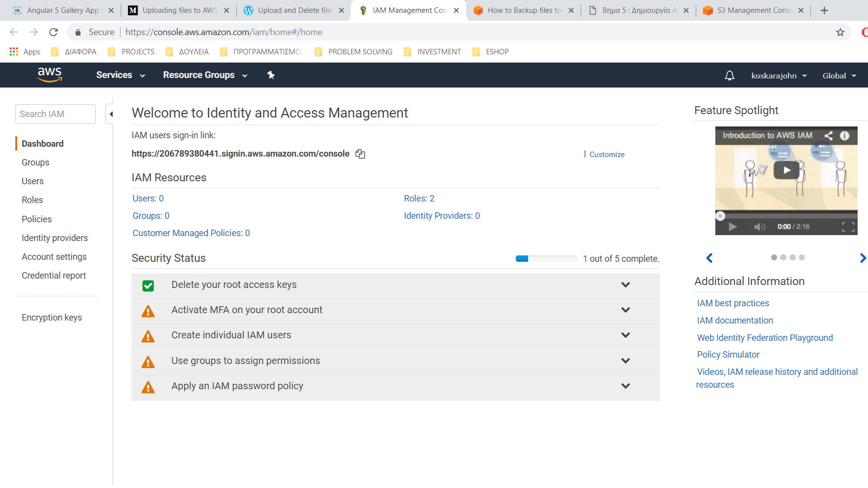Click the green check for root access keys
Image resolution: width=868 pixels, height=488 pixels.
coord(148,285)
